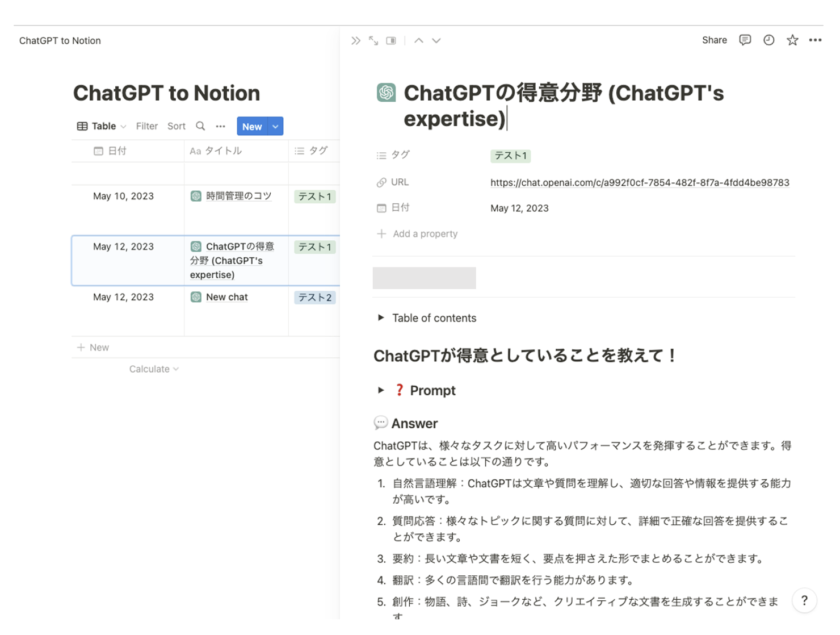Click the table view grid icon
Screen dimensions: 840x635
(82, 126)
